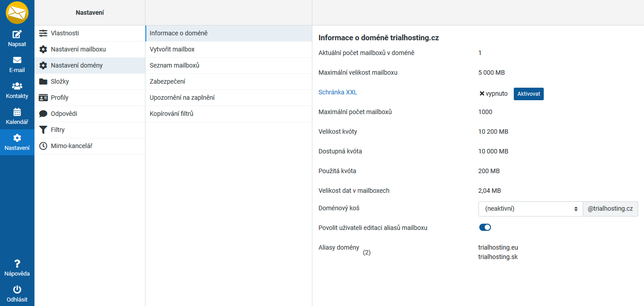
Task: Follow the Schránka XXL link
Action: pyautogui.click(x=337, y=92)
